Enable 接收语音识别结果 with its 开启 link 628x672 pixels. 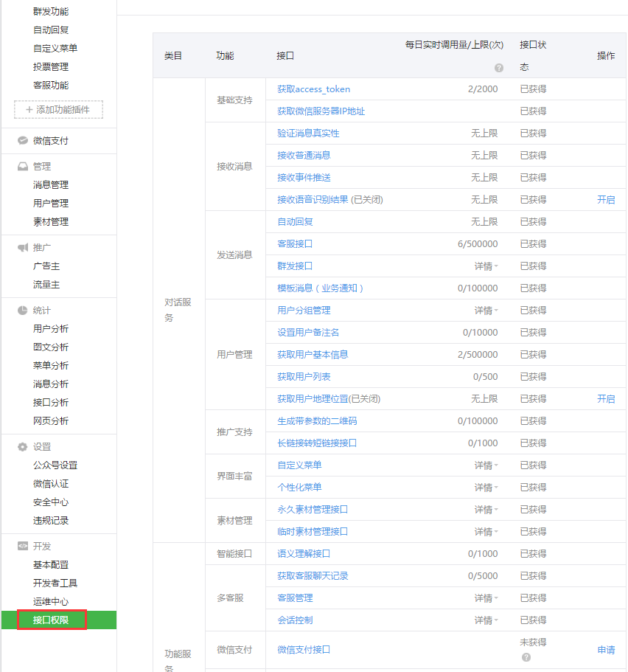[x=606, y=200]
